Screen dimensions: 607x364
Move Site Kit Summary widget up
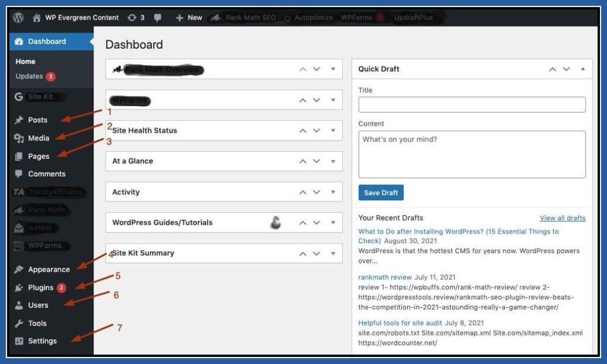303,254
